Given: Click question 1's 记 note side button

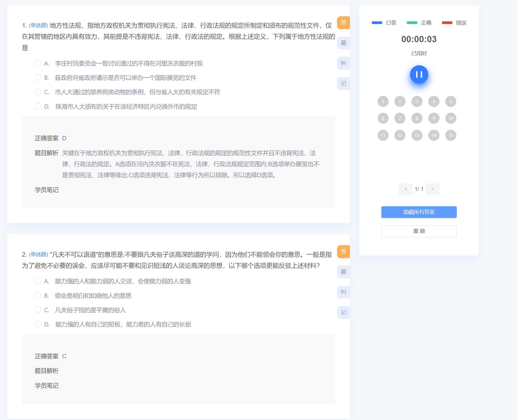Looking at the screenshot, I should click(x=343, y=83).
